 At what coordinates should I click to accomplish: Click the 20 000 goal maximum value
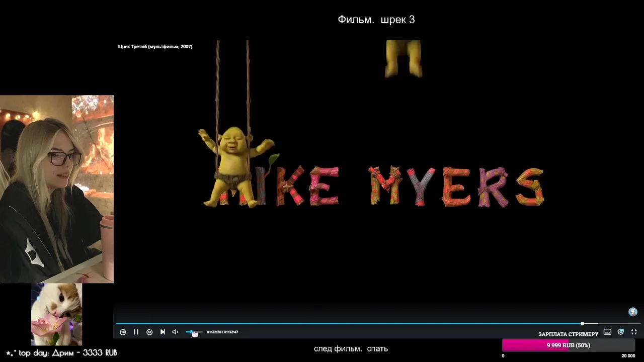[x=628, y=356]
